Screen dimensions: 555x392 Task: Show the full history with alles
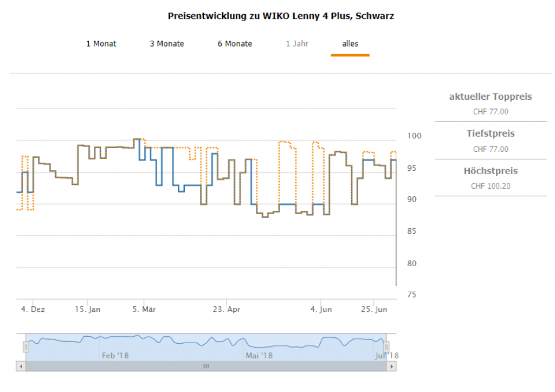350,43
